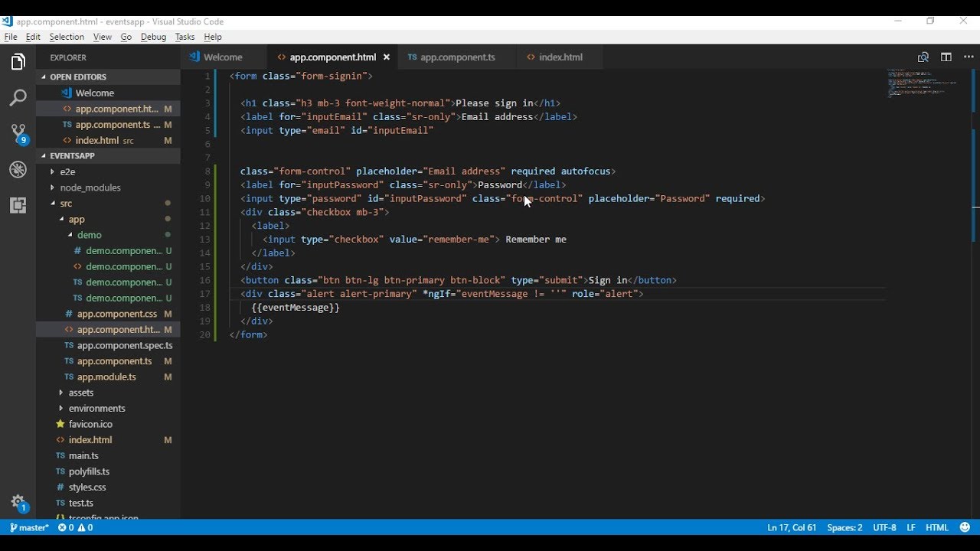Open Source Control view with 9 changes
The width and height of the screenshot is (980, 551).
coord(18,134)
